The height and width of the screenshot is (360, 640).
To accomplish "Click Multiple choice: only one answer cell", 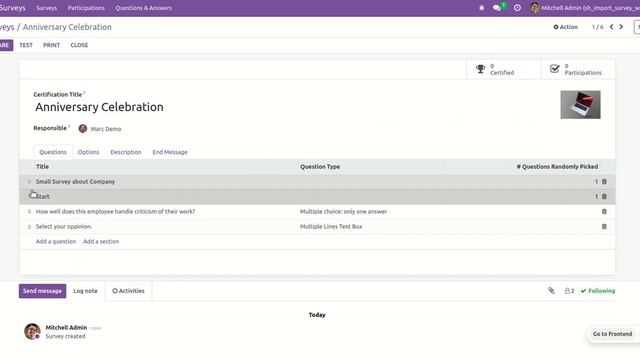I will pos(343,211).
